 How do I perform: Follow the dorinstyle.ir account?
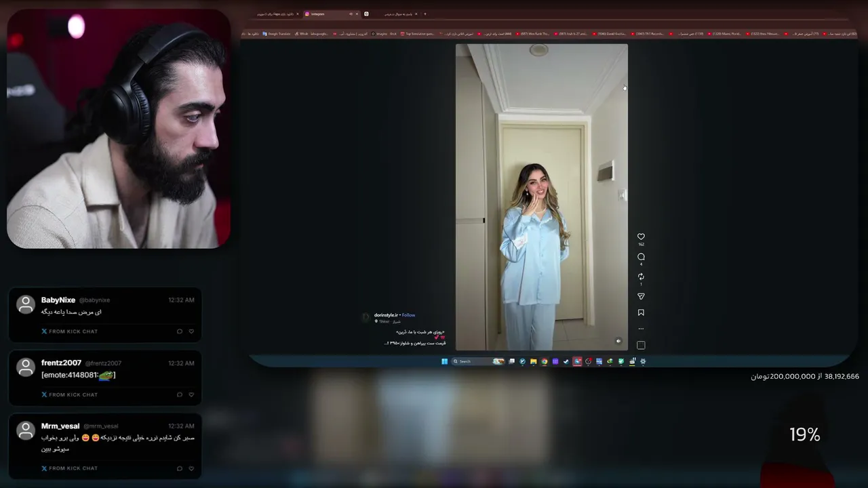(408, 315)
